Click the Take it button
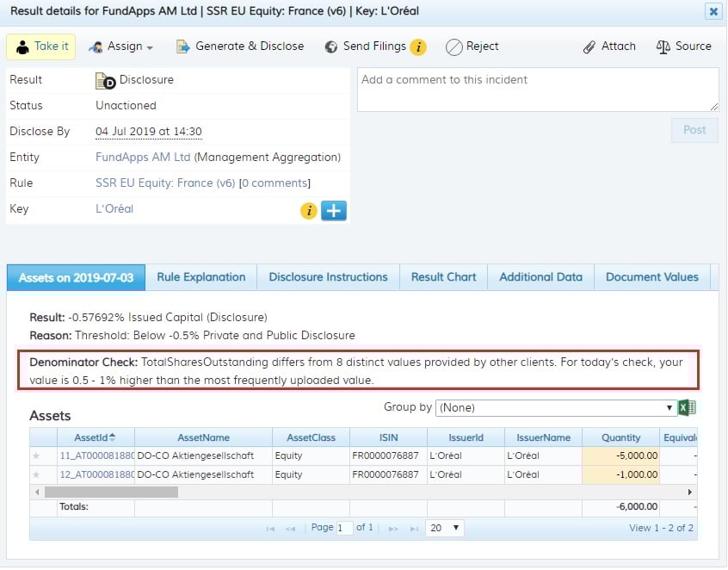This screenshot has width=728, height=570. point(40,46)
